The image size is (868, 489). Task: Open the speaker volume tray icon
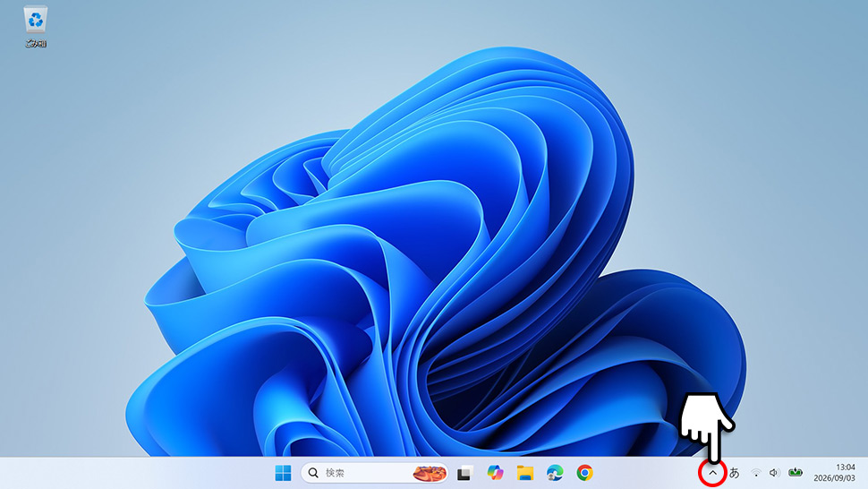pos(774,473)
